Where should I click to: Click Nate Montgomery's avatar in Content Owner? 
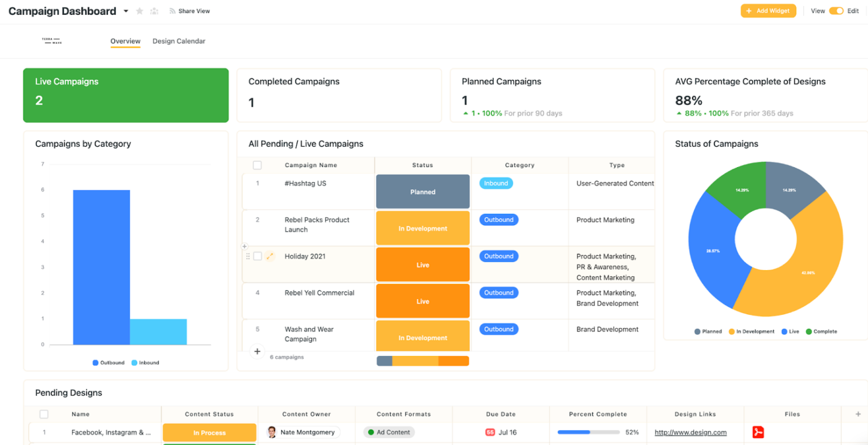point(272,432)
